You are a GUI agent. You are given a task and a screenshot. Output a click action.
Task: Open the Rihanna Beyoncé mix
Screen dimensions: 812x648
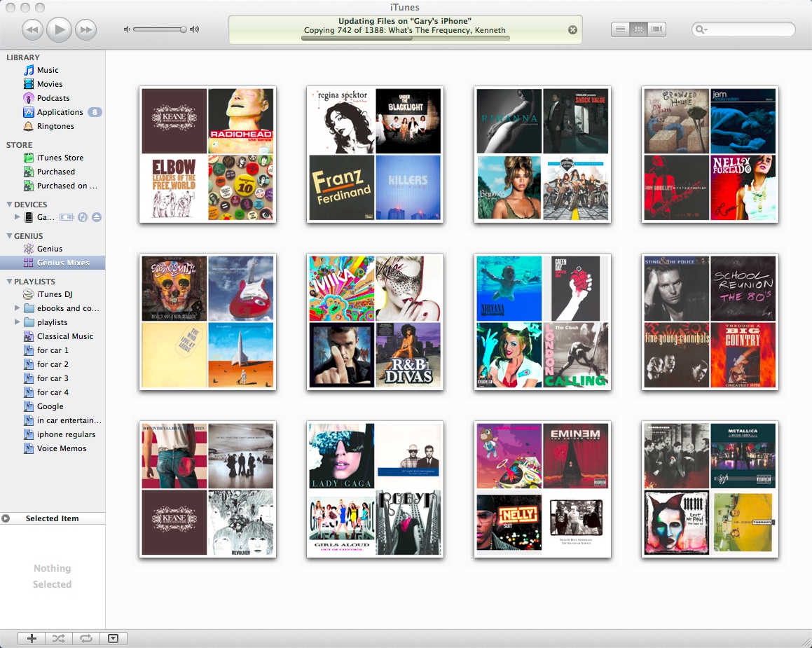click(542, 154)
